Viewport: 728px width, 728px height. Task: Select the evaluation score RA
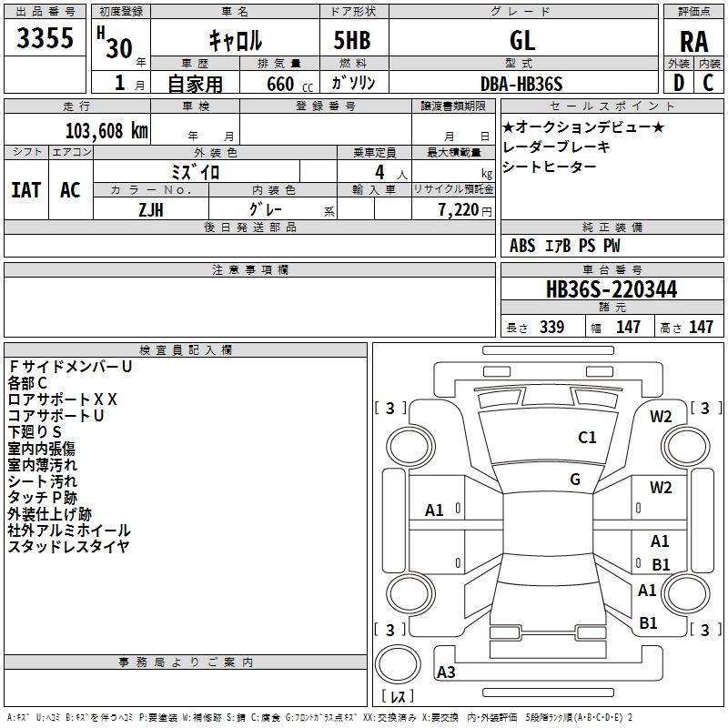point(694,42)
